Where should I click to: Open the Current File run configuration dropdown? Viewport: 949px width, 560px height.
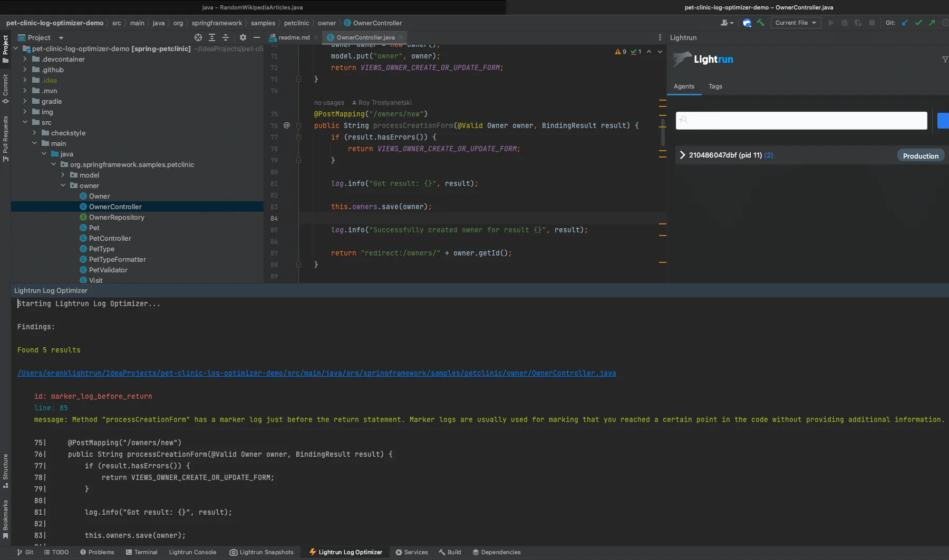795,23
